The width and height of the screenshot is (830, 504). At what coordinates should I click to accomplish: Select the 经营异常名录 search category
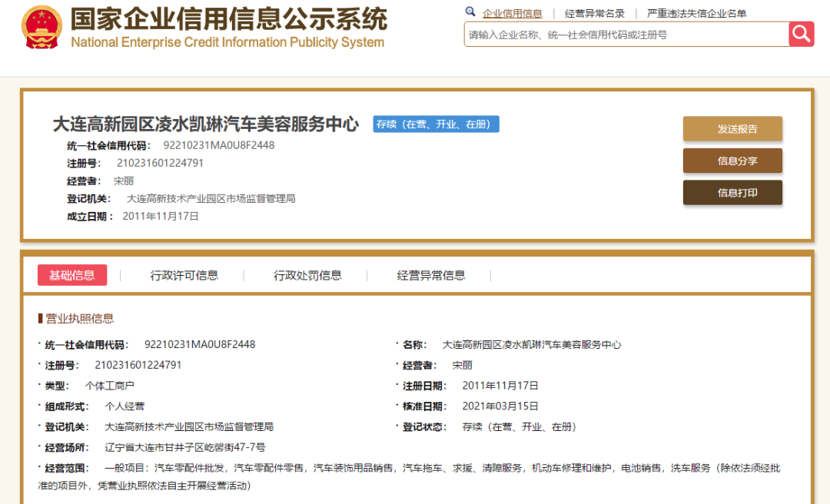[x=594, y=13]
